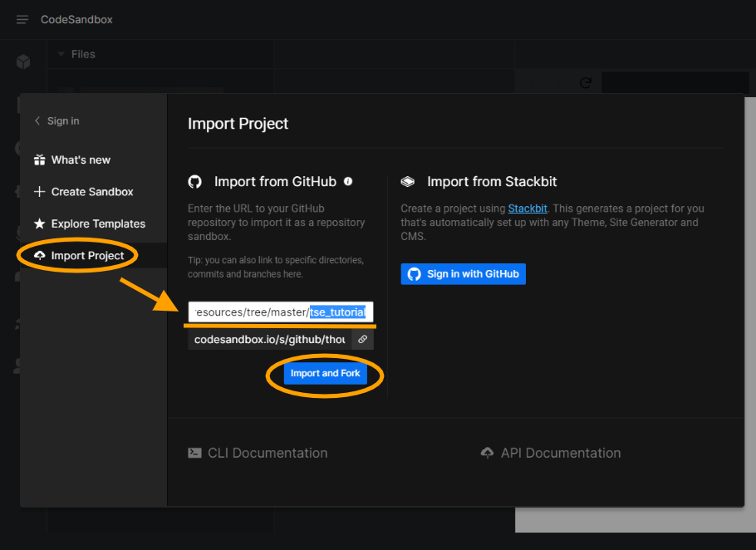Follow the Stackbit hyperlink
The image size is (756, 550).
tap(527, 209)
